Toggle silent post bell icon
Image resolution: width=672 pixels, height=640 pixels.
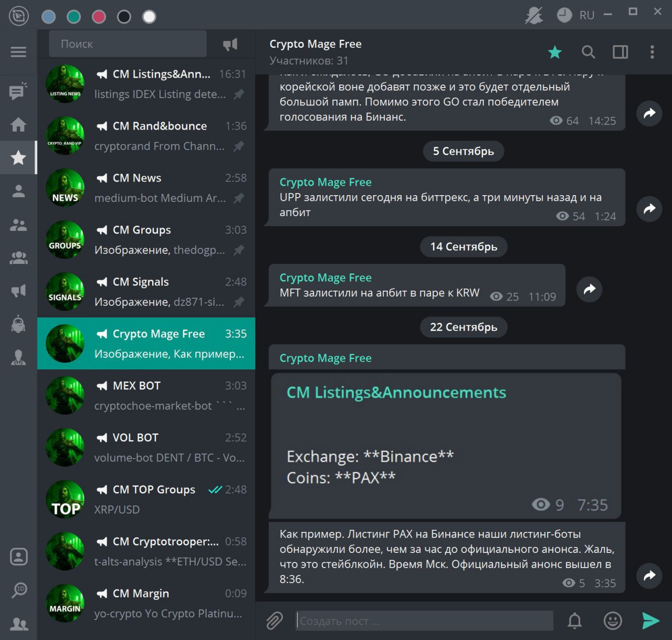pos(575,621)
